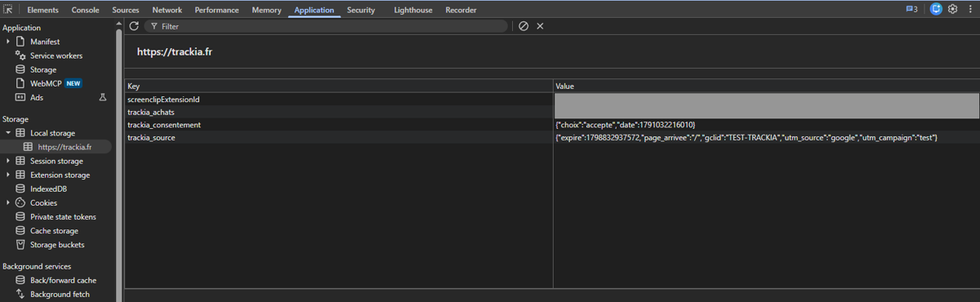980x302 pixels.
Task: Click the flask icon beside Ads
Action: pyautogui.click(x=103, y=97)
